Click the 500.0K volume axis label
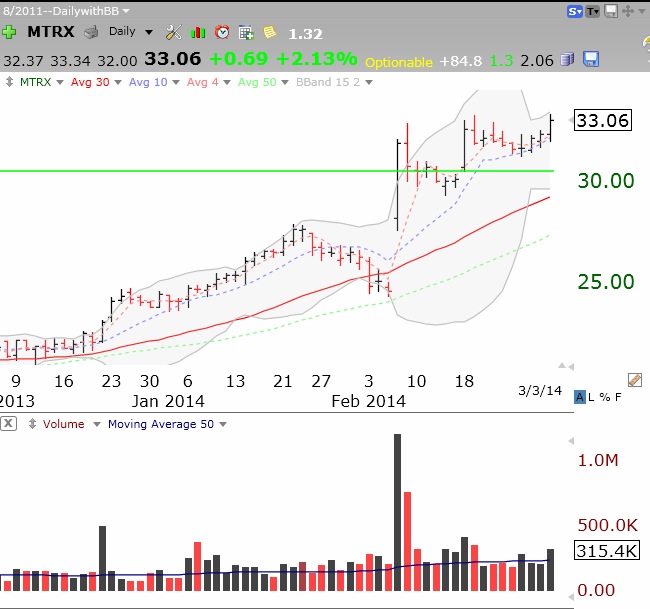 tap(607, 525)
